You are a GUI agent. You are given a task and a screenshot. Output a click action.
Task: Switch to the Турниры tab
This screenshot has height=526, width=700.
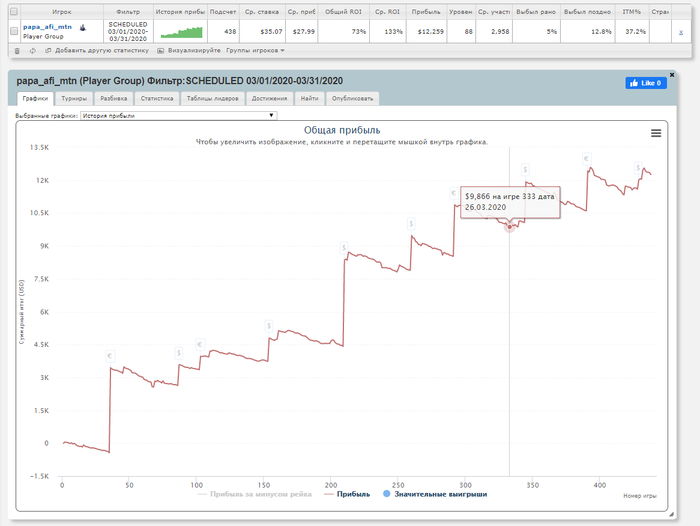[x=74, y=98]
